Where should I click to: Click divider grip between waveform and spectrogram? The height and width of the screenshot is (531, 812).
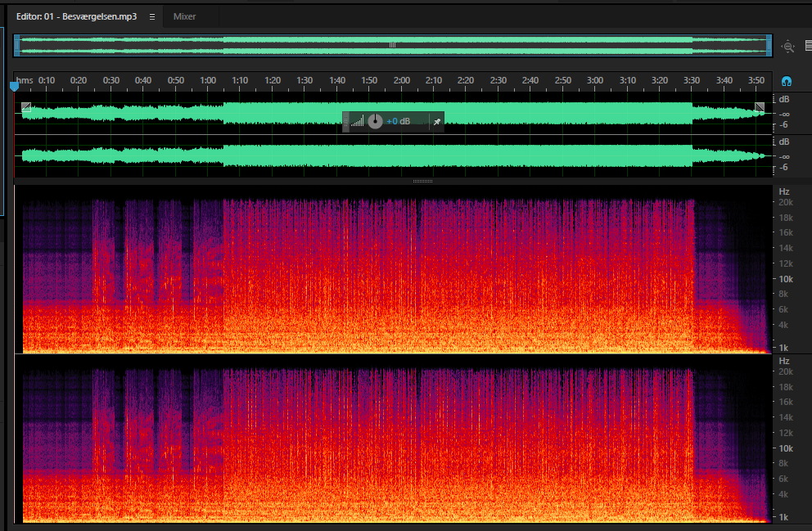422,181
